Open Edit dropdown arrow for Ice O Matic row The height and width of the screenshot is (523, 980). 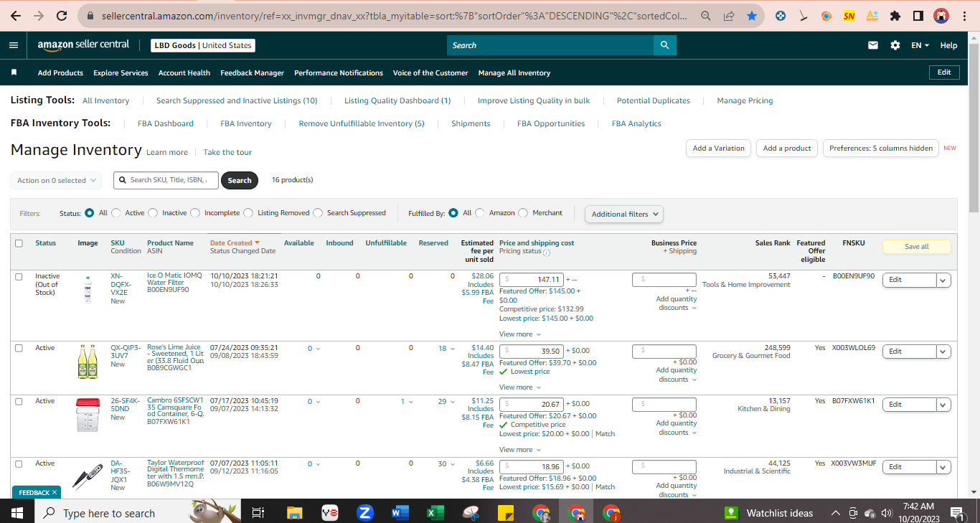click(943, 280)
